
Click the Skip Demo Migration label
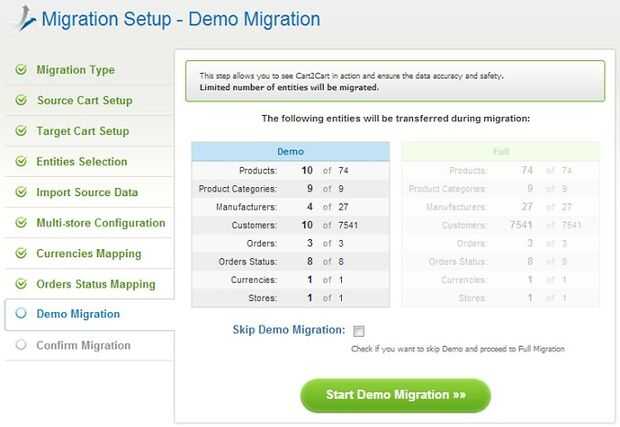click(x=289, y=330)
